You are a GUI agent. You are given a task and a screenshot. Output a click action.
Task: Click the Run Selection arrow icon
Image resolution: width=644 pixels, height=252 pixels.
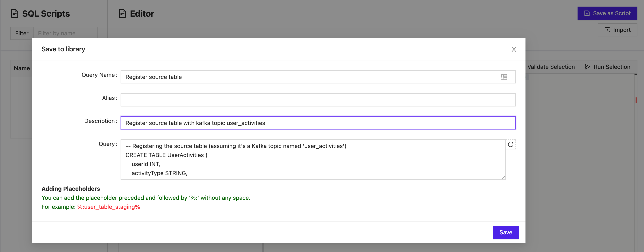(x=587, y=67)
